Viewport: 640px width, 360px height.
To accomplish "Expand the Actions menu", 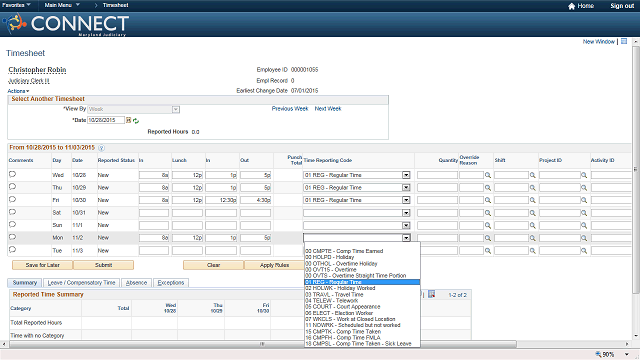I will pyautogui.click(x=18, y=91).
